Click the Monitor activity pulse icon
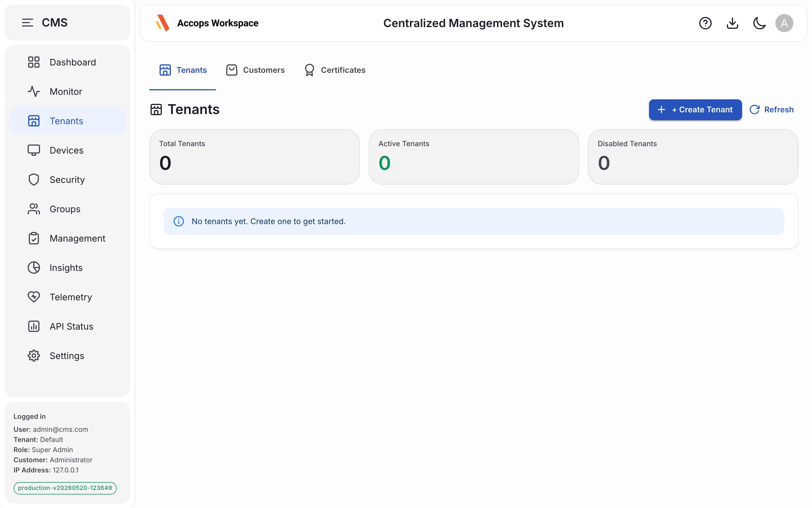 tap(34, 91)
